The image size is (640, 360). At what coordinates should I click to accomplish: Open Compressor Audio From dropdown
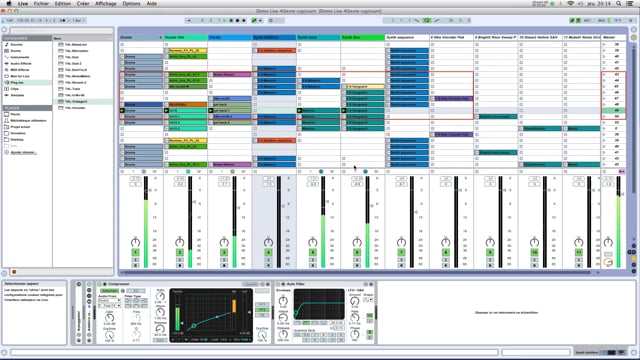109,300
